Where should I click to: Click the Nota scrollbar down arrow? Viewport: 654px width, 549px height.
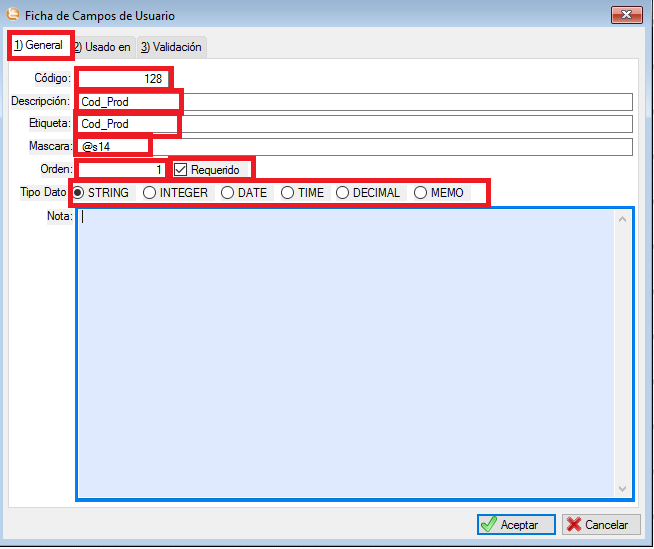point(623,489)
